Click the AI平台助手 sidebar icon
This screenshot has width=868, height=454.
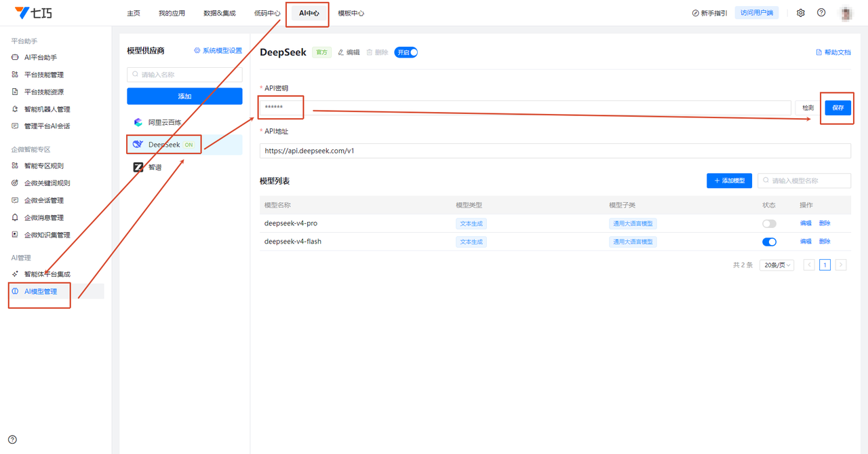pos(15,58)
